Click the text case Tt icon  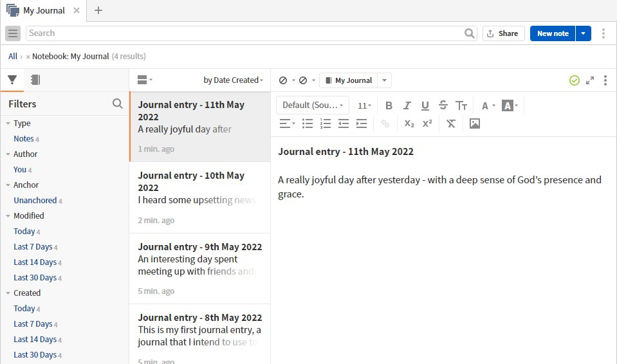pos(461,105)
